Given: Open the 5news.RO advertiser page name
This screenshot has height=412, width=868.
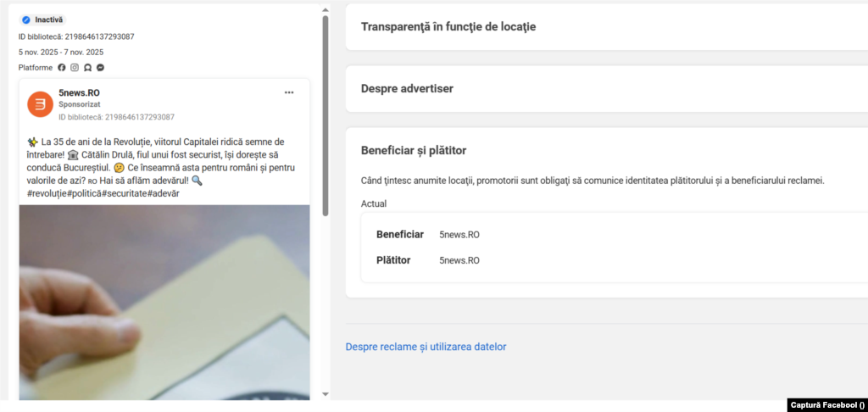Looking at the screenshot, I should tap(80, 92).
